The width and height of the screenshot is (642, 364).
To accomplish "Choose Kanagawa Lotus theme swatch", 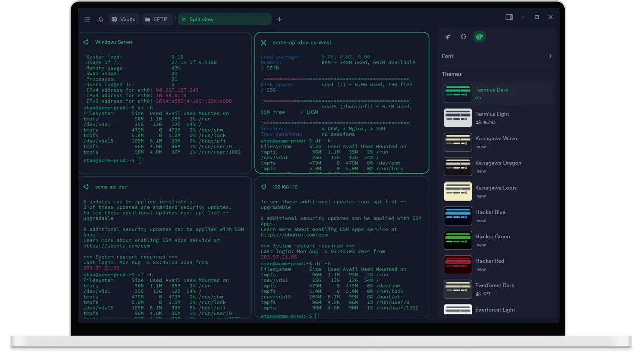I will click(458, 191).
